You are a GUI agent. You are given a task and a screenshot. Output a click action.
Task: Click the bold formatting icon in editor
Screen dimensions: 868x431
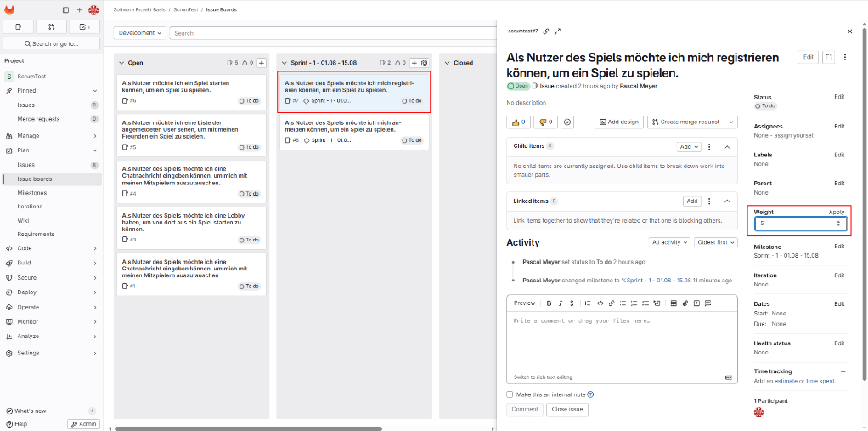click(x=549, y=303)
